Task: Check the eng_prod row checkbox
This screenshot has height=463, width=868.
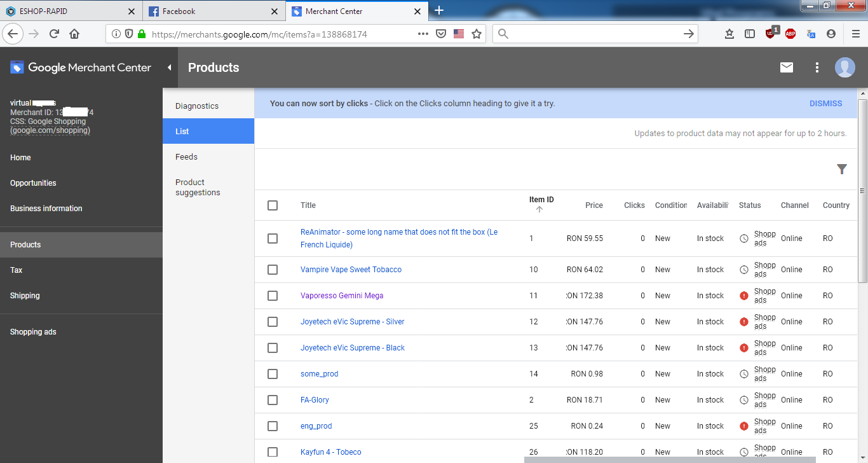Action: point(273,426)
